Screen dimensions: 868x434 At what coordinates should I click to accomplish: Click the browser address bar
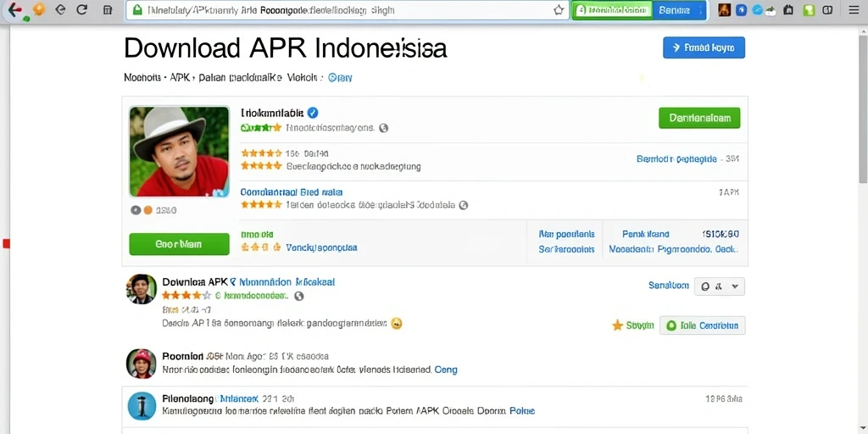tap(348, 10)
